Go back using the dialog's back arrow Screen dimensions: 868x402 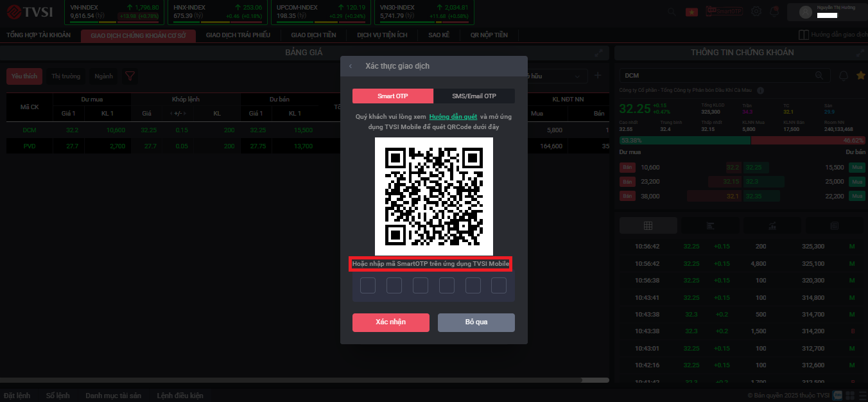[351, 66]
